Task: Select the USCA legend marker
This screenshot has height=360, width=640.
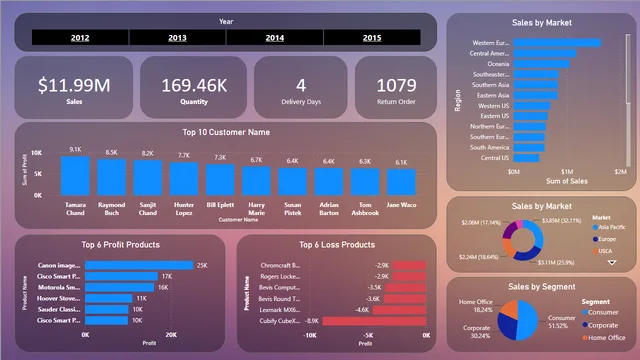Action: point(595,251)
